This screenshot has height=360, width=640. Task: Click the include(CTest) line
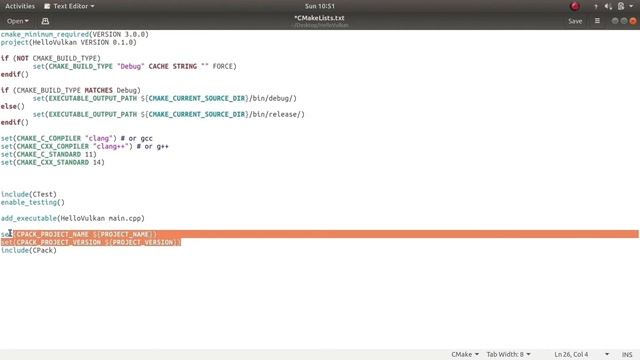pos(29,194)
